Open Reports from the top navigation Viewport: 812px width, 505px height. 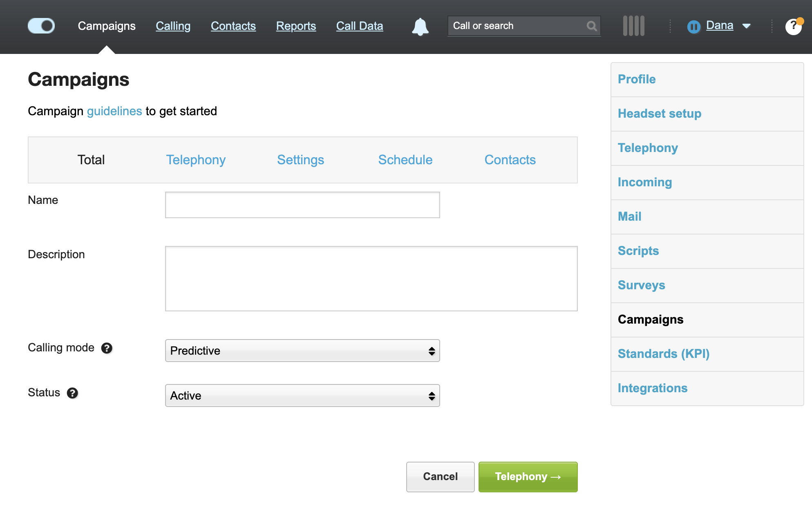point(296,25)
